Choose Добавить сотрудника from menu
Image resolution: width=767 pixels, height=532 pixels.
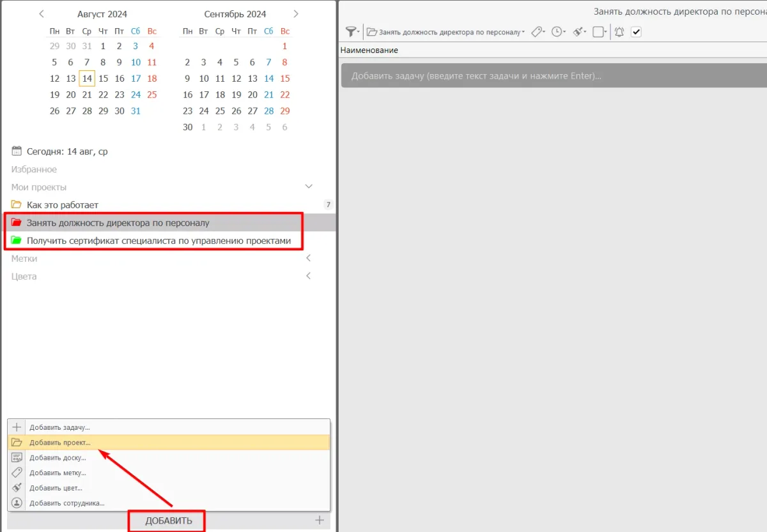pos(66,503)
